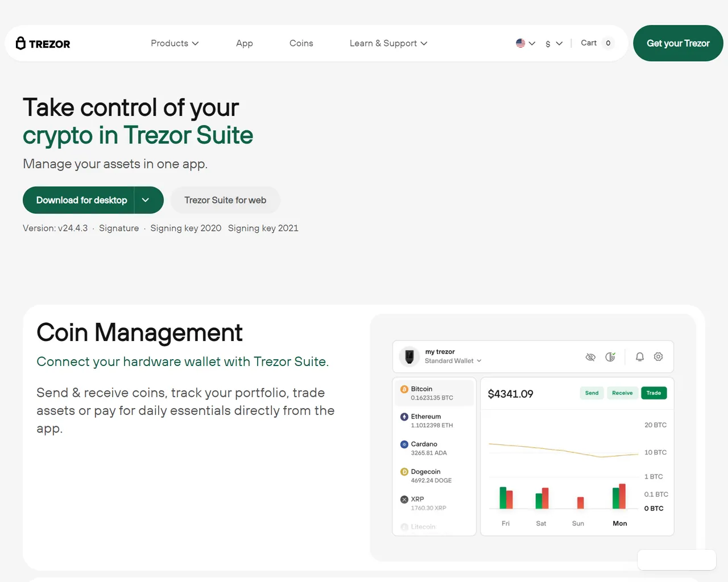Select the XRP account row
The width and height of the screenshot is (728, 582).
tap(435, 504)
